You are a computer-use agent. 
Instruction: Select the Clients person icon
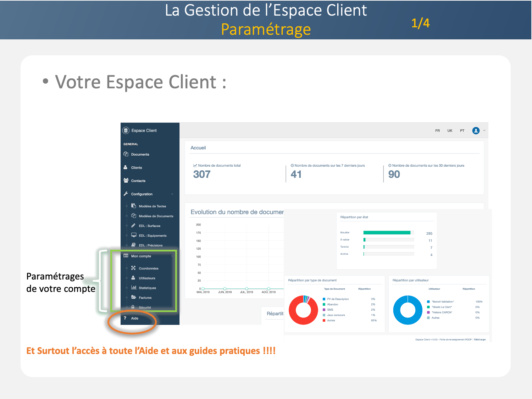coord(126,167)
